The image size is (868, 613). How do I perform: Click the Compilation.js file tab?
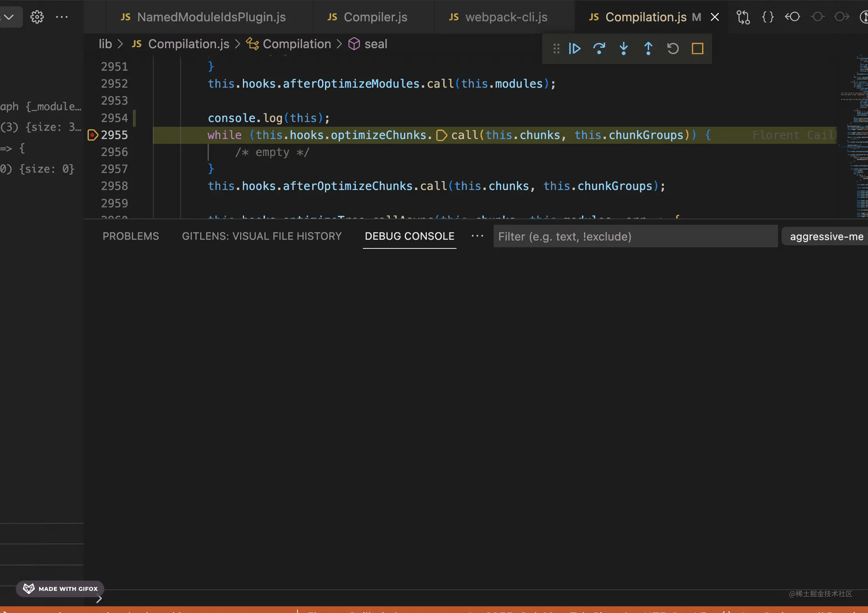pyautogui.click(x=646, y=17)
